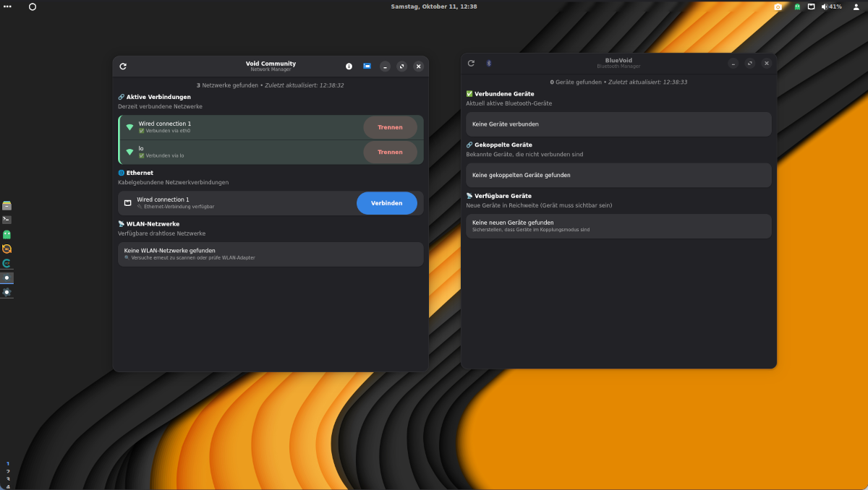Open the green ghost app in dock
The height and width of the screenshot is (490, 868).
tap(7, 234)
